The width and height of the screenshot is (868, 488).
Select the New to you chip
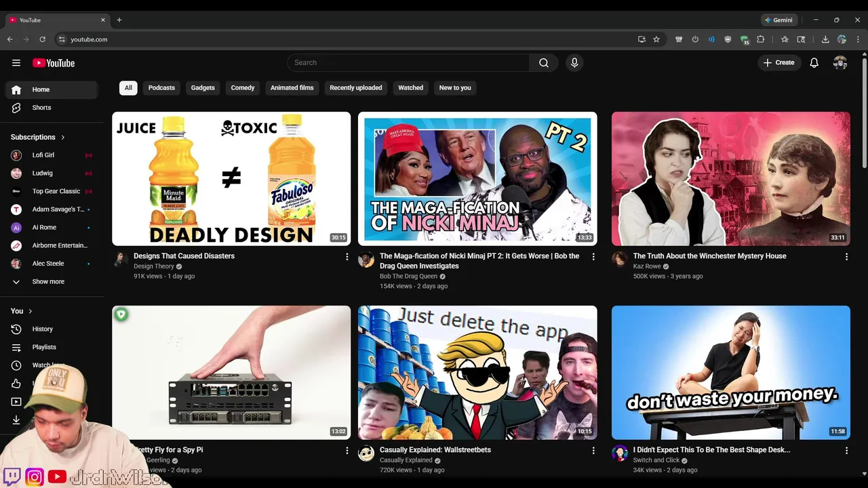click(x=455, y=88)
